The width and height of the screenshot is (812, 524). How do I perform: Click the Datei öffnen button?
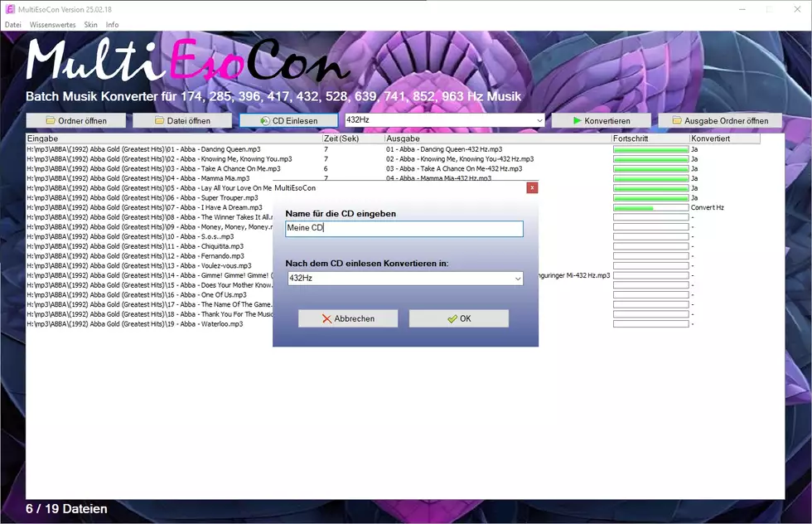tap(182, 120)
